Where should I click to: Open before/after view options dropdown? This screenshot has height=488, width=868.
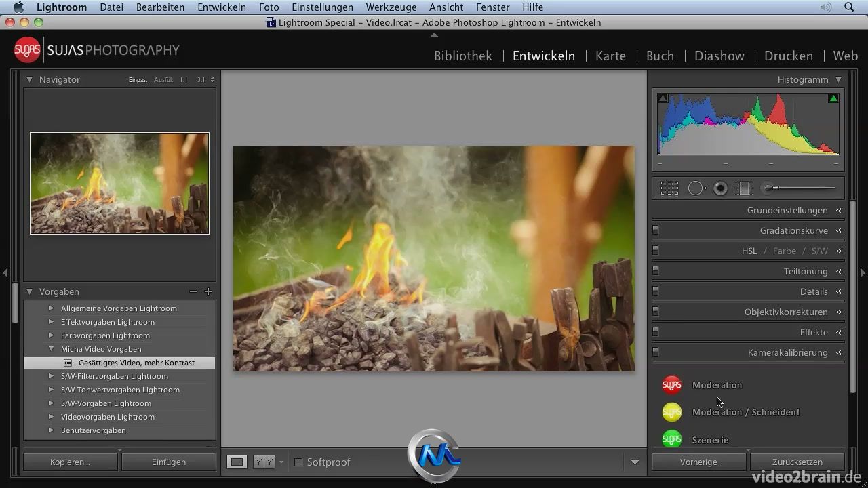281,462
